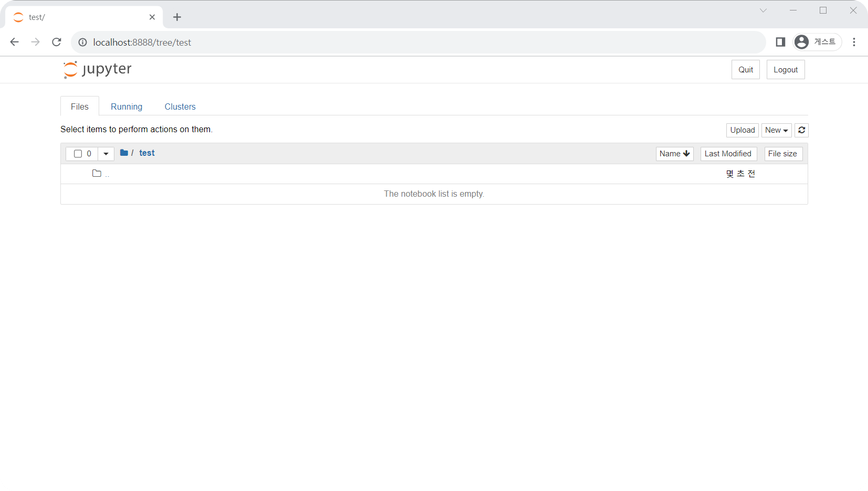Go back to previous page

pos(14,42)
